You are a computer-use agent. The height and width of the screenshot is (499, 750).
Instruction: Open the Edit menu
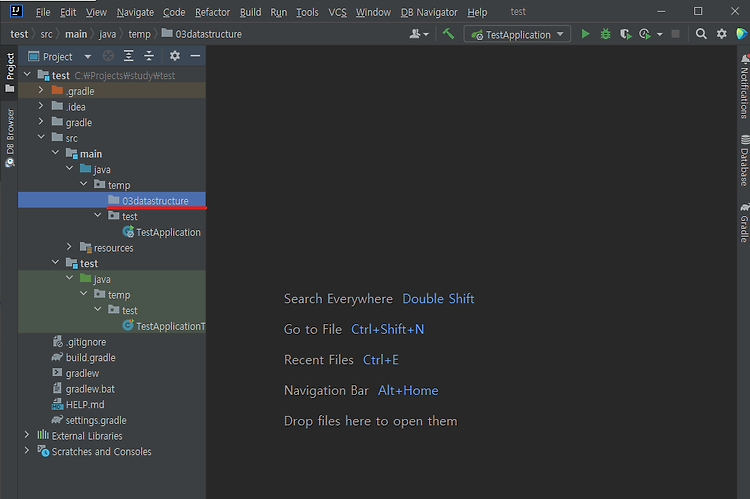pyautogui.click(x=68, y=12)
